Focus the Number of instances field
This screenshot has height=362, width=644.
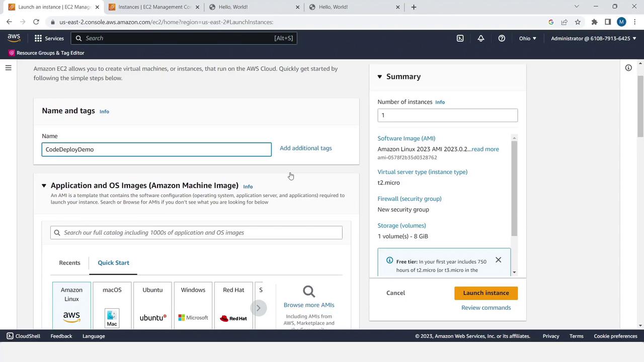448,115
